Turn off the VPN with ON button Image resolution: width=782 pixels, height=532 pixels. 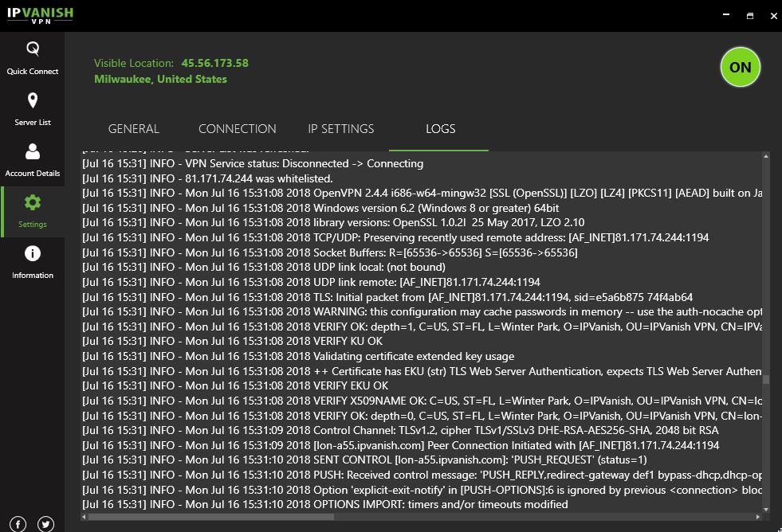[740, 67]
